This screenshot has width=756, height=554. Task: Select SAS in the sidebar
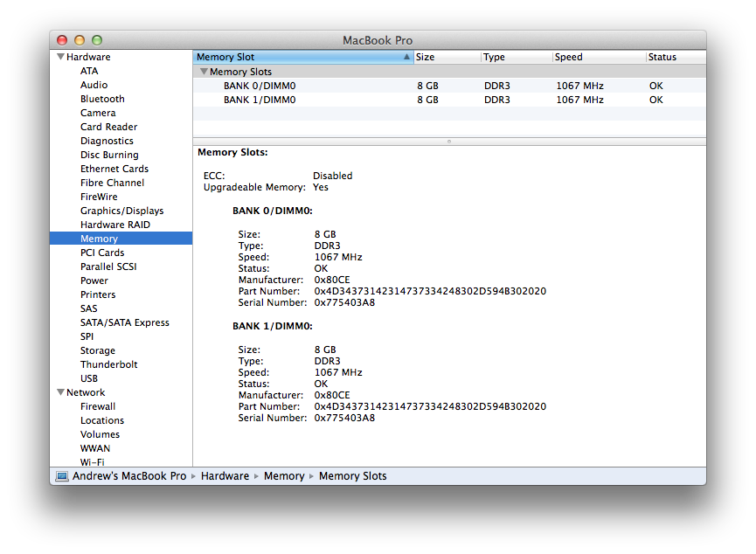tap(89, 308)
